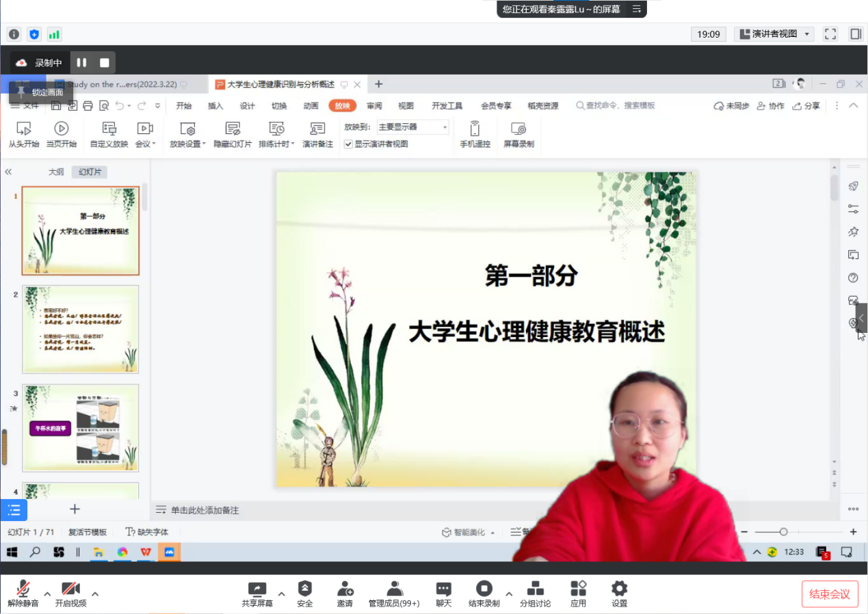868x614 pixels.
Task: Switch to 大纲 outline tab
Action: click(56, 172)
